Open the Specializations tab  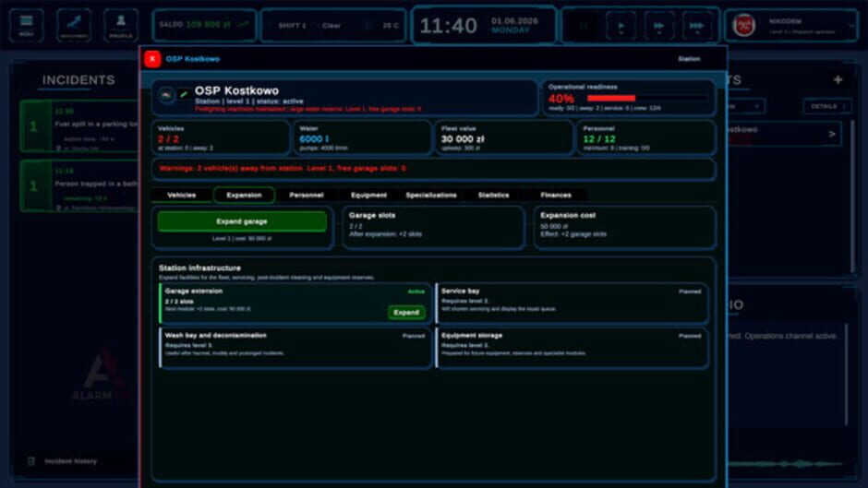click(431, 196)
